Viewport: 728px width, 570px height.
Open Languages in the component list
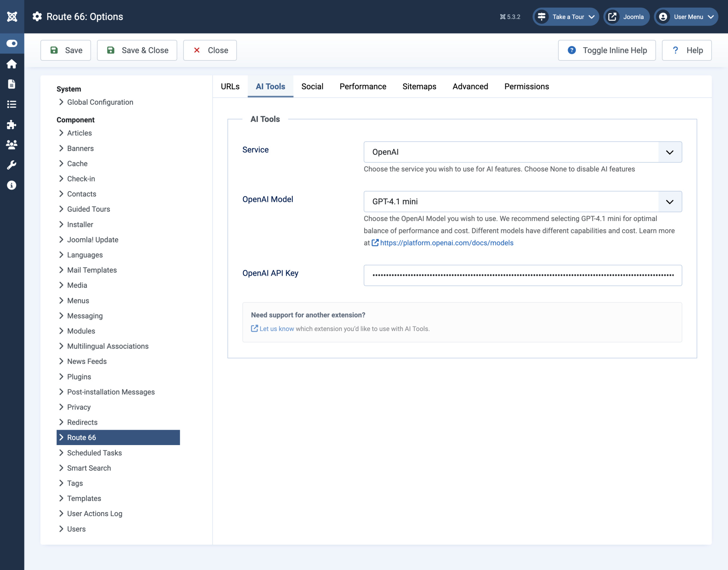tap(85, 255)
